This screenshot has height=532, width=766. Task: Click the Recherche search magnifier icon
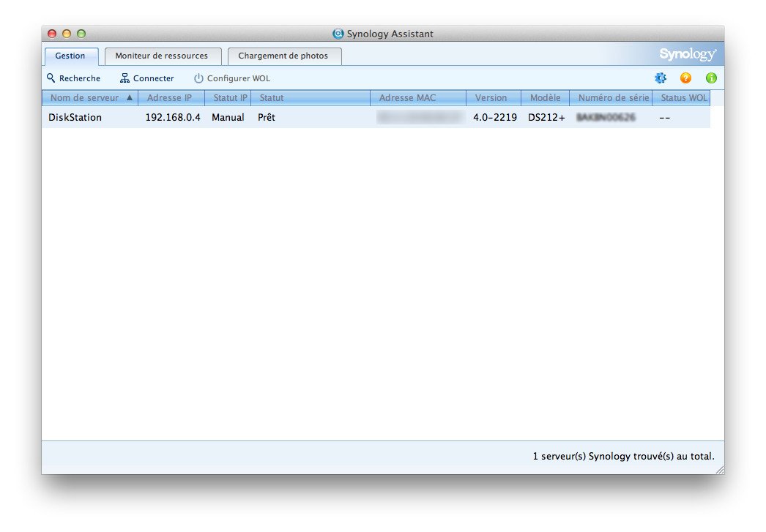pos(51,78)
